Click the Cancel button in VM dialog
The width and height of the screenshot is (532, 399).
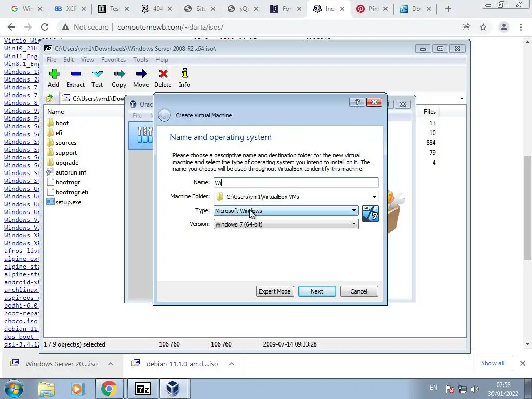point(359,291)
